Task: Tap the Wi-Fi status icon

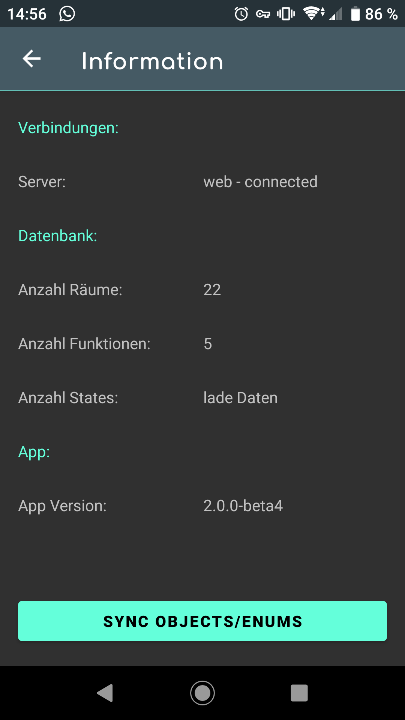Action: 313,14
